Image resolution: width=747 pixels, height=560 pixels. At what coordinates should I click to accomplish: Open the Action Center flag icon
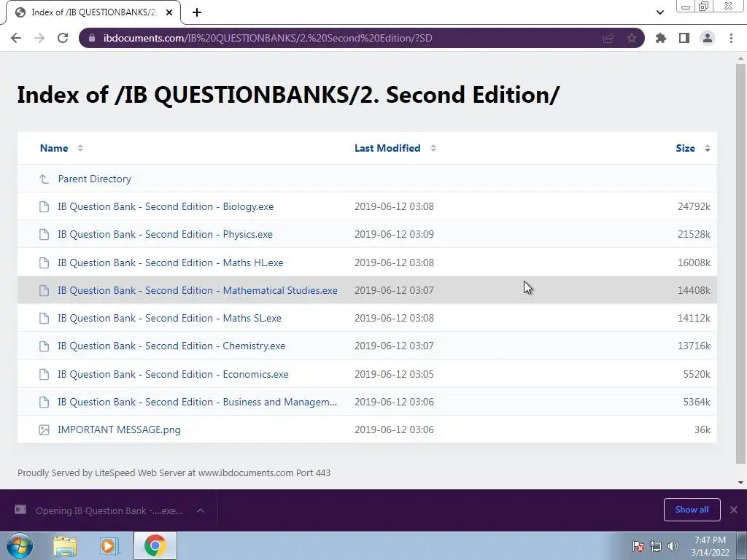[x=638, y=545]
